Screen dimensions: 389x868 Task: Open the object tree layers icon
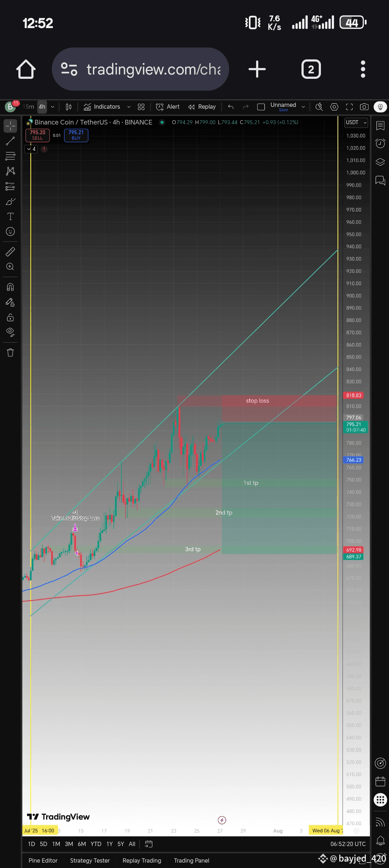pos(380,162)
